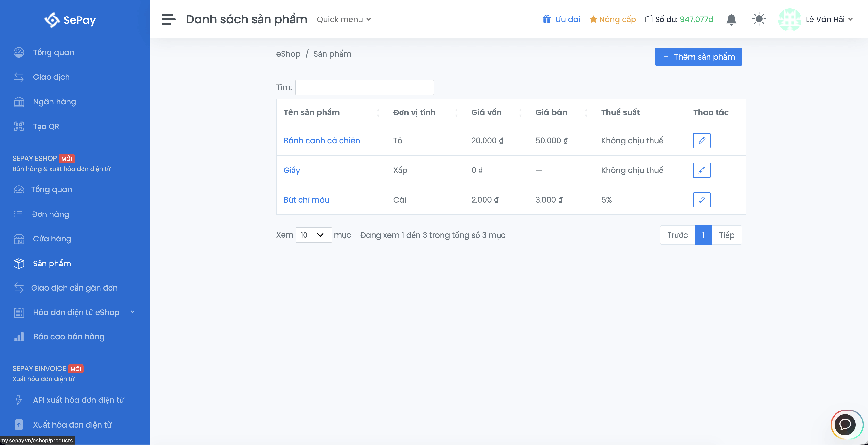Go to Đơn hàng in sidebar
The width and height of the screenshot is (868, 445).
point(50,214)
